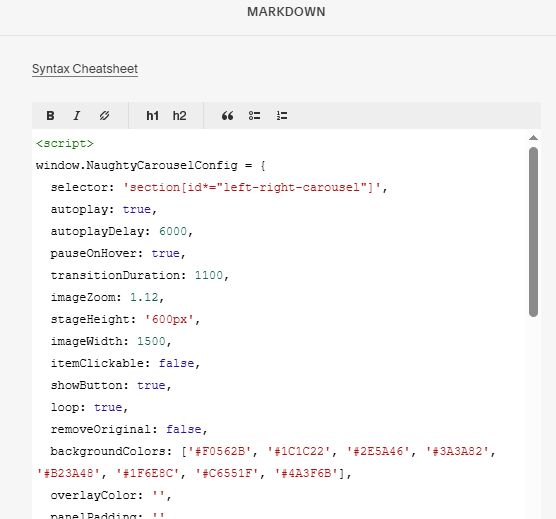Insert a bulleted list from the toolbar

point(254,116)
